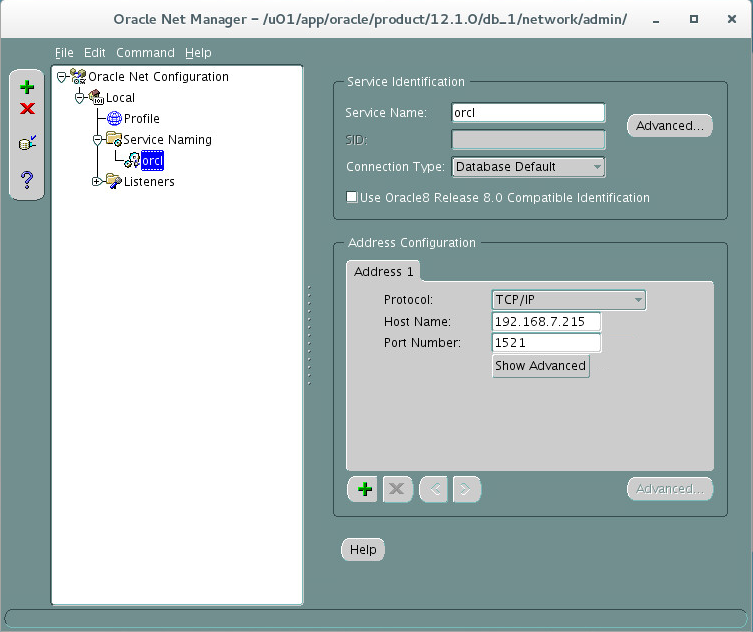Collapse the Service Naming node
Image resolution: width=753 pixels, height=632 pixels.
pyautogui.click(x=97, y=140)
